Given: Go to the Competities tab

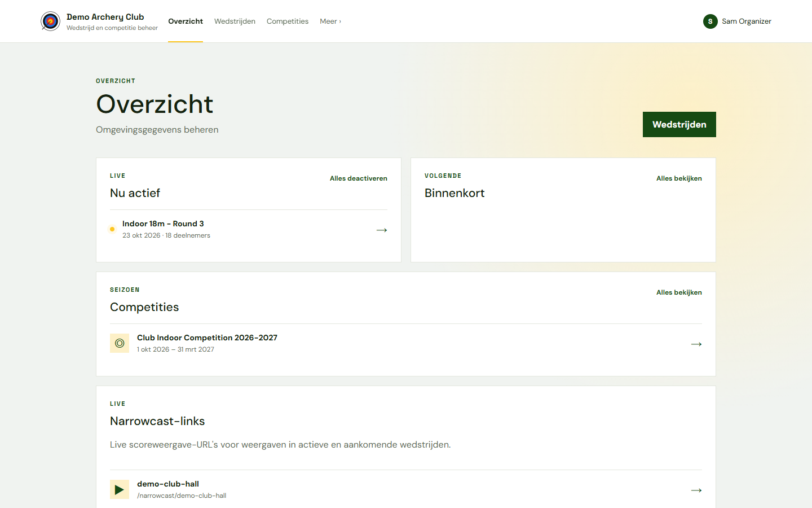Looking at the screenshot, I should [288, 21].
